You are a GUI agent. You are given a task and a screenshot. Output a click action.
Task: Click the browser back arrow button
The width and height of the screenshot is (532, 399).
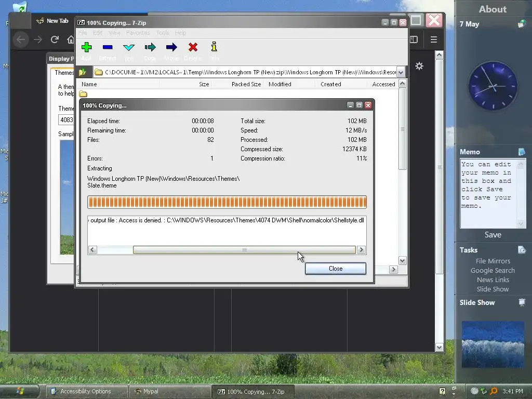[21, 39]
